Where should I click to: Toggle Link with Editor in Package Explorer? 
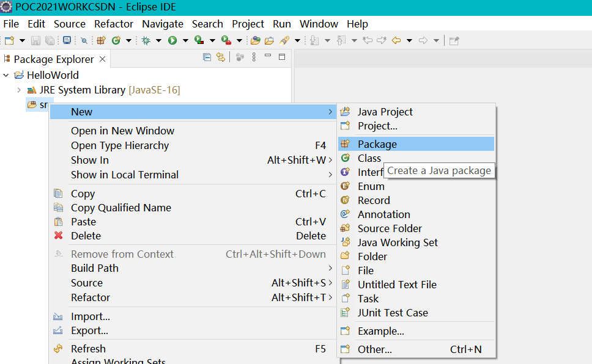(221, 57)
